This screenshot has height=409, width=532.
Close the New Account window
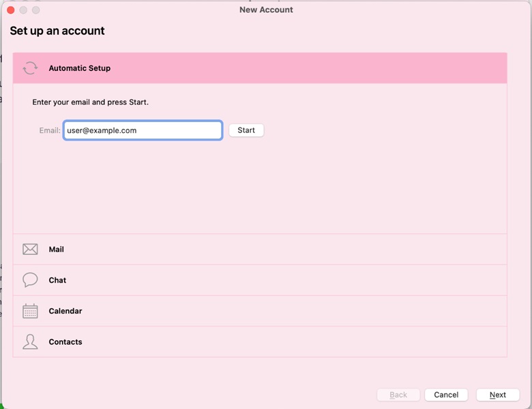tap(11, 10)
